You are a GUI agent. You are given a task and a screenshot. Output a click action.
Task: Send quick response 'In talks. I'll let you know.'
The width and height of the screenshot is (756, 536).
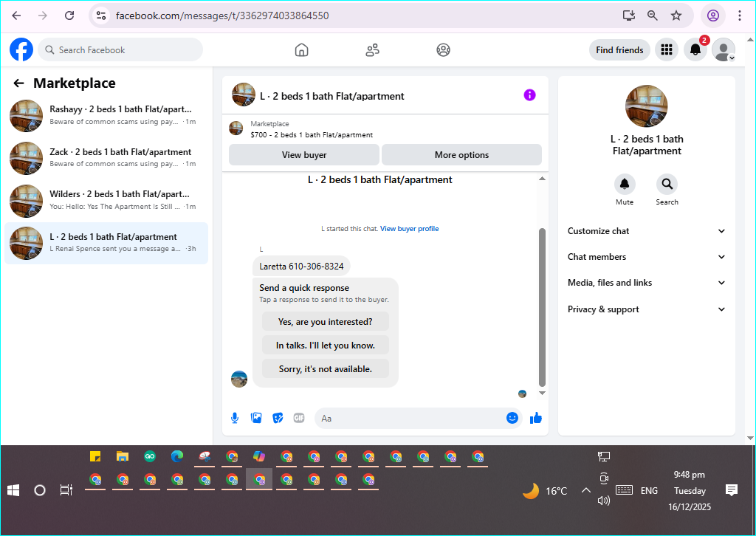tap(326, 345)
